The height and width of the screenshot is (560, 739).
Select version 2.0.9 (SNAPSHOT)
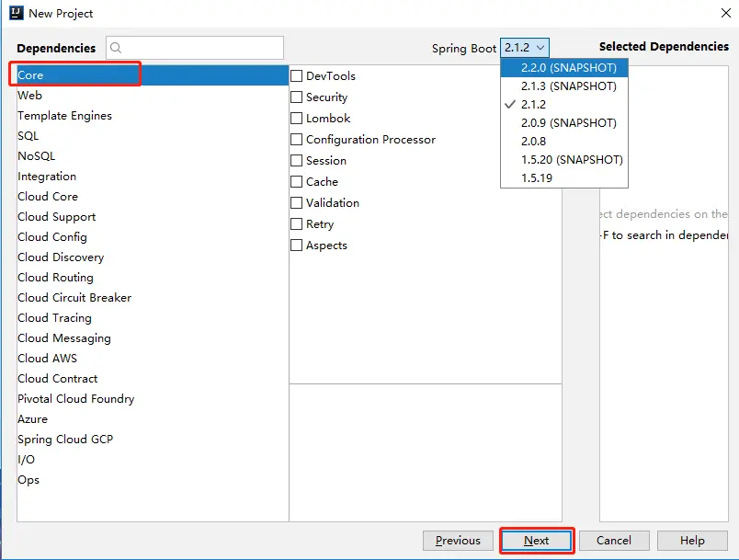[564, 122]
